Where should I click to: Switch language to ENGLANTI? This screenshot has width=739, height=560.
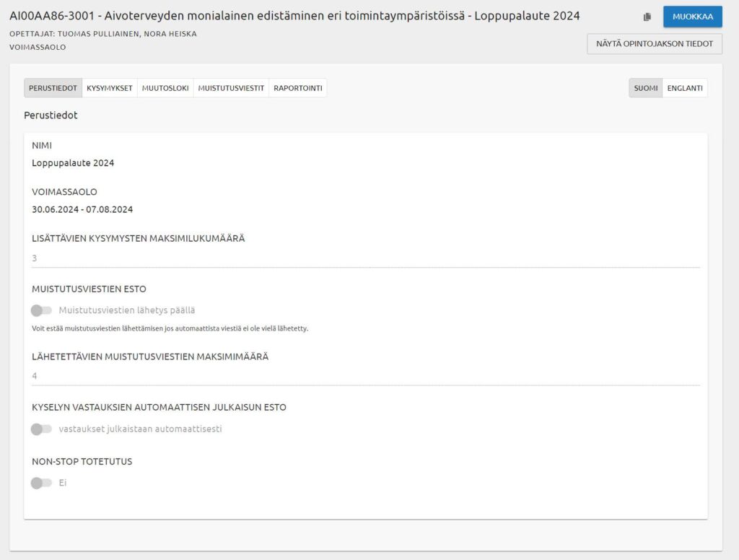(685, 88)
